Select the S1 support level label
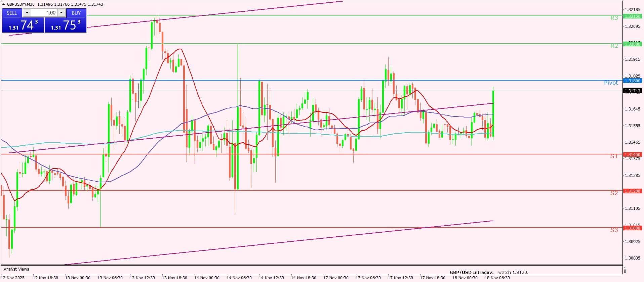 click(x=614, y=156)
